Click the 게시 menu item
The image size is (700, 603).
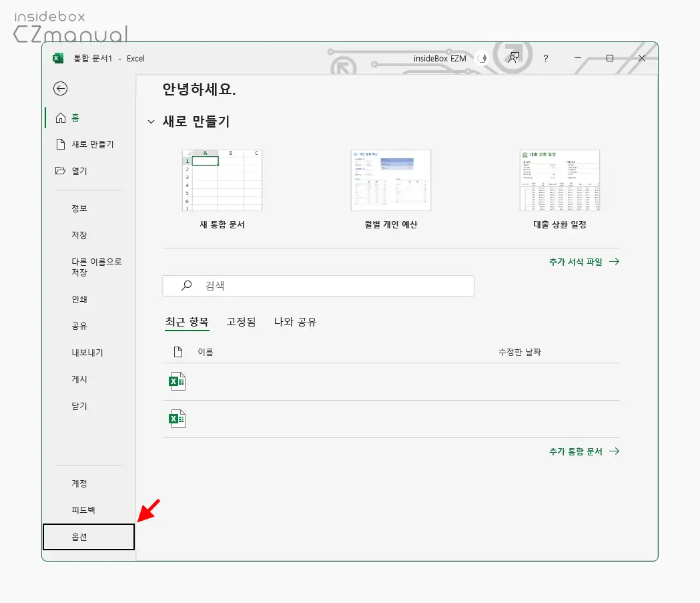[x=89, y=379]
